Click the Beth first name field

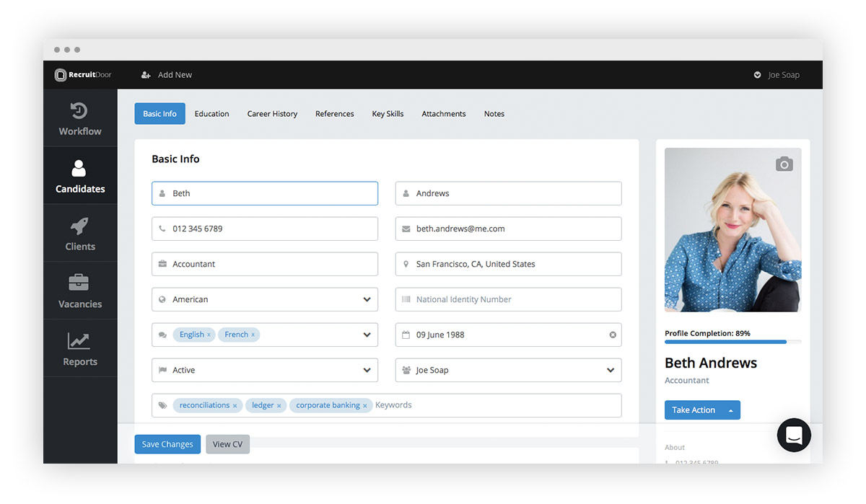click(x=265, y=193)
